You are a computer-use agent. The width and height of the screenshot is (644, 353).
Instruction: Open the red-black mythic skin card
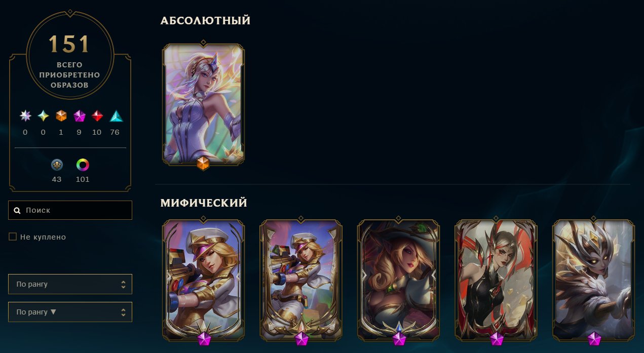click(x=496, y=280)
